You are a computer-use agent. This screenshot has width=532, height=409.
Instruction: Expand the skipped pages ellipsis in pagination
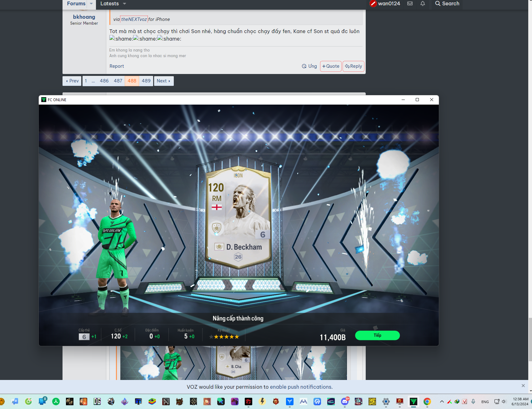tap(93, 81)
